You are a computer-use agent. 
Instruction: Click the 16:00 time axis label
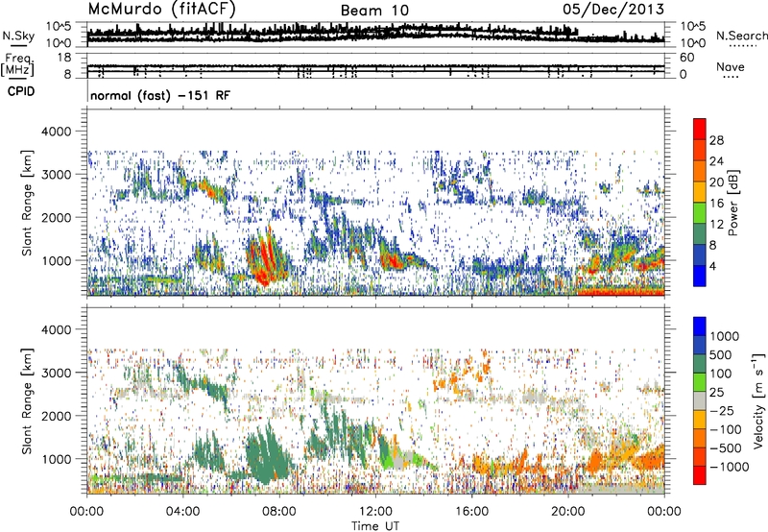point(471,512)
